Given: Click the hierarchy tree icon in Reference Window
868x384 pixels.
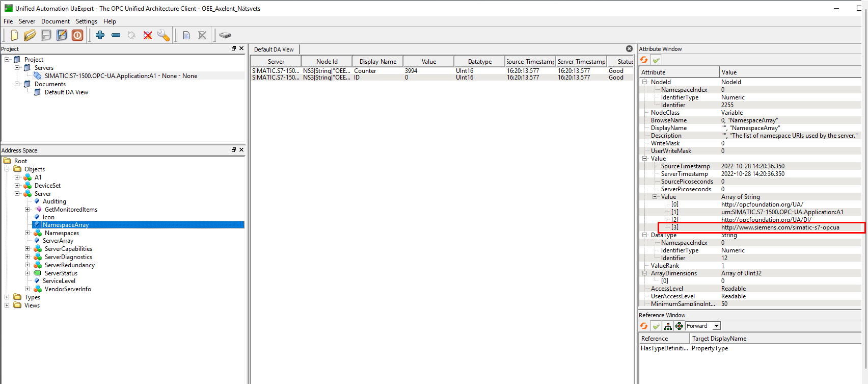Looking at the screenshot, I should 668,326.
